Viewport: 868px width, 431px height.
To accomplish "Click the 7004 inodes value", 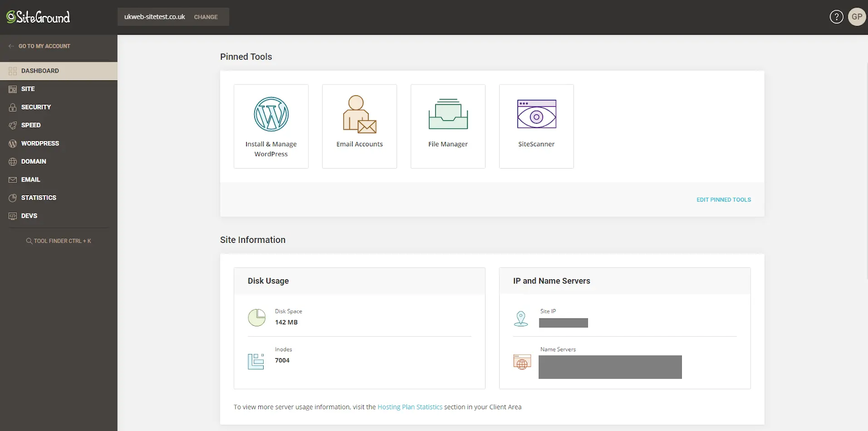I will point(282,360).
